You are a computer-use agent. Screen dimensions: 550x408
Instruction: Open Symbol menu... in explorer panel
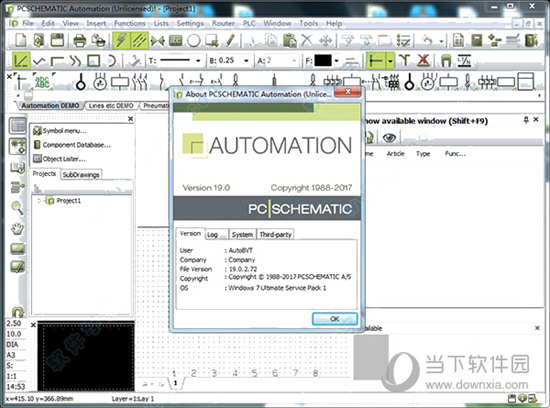(x=60, y=131)
